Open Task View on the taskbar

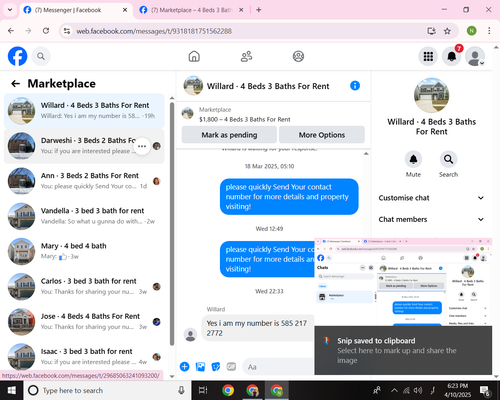click(x=203, y=390)
